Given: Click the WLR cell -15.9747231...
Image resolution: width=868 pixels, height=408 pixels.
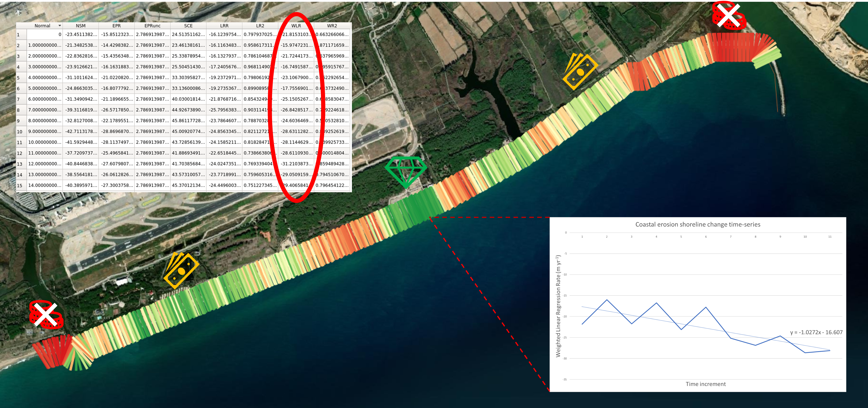Looking at the screenshot, I should pyautogui.click(x=296, y=45).
